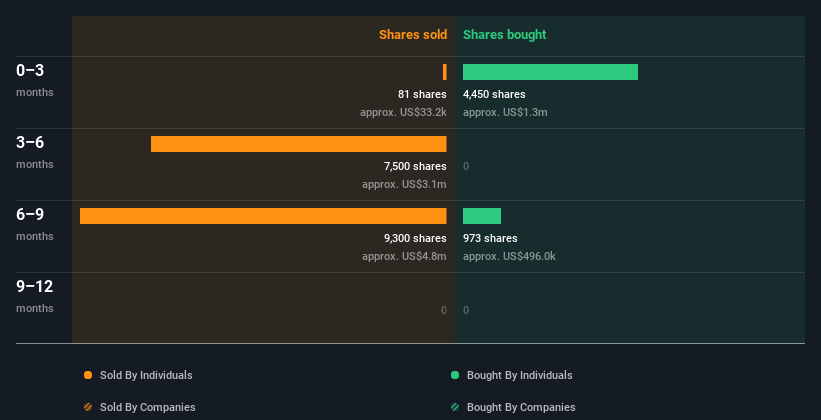The image size is (821, 420).
Task: Click the striped Sold By Companies legend icon
Action: click(88, 407)
